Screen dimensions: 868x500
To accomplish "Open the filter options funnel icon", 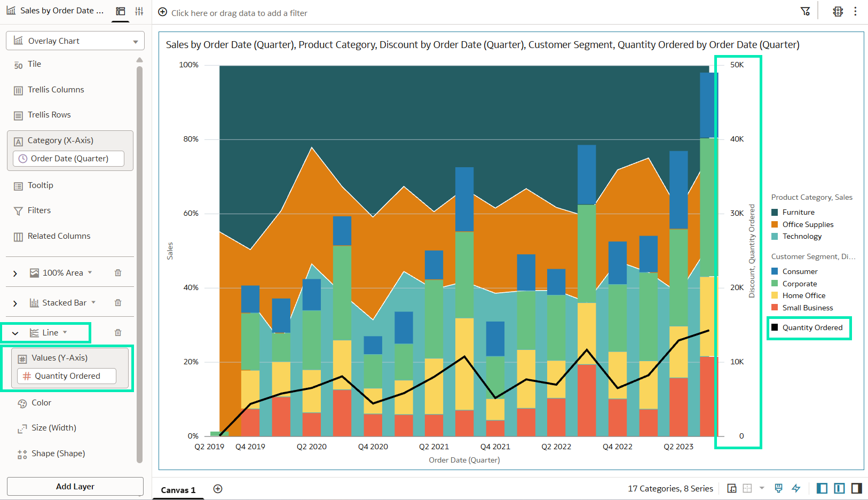I will point(806,11).
